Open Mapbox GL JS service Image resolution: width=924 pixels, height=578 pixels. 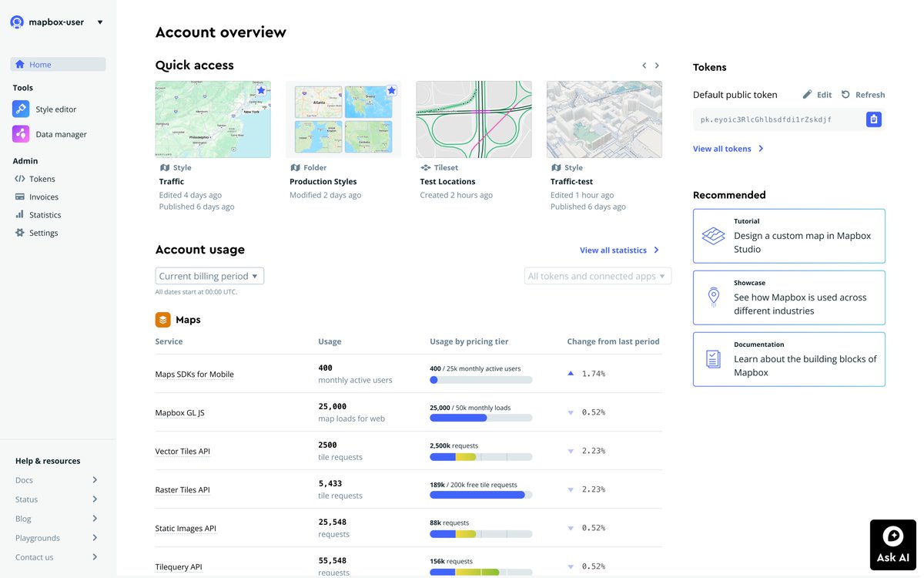180,413
